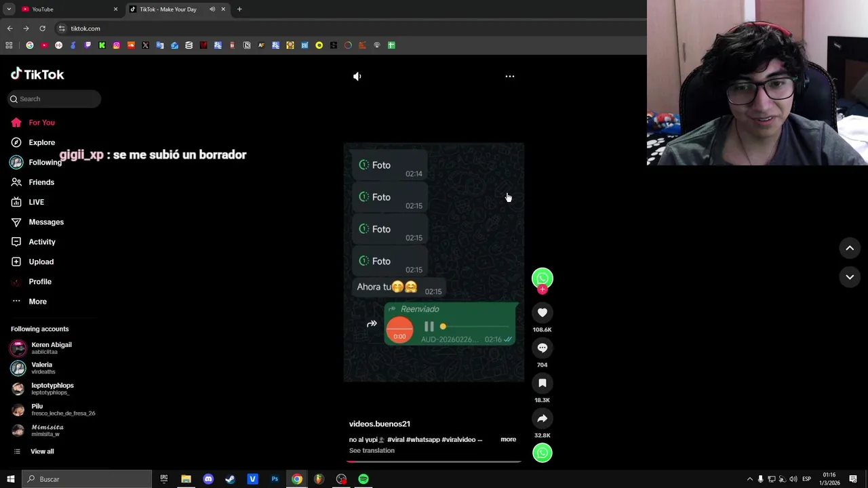Screen dimensions: 868x488
Task: Open the creator avatar above the like button
Action: pos(542,278)
